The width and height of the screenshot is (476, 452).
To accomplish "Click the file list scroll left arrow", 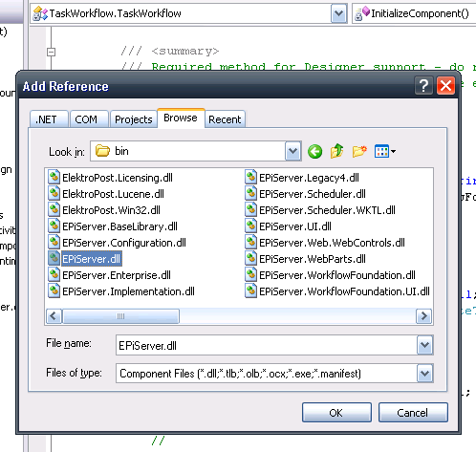I will tap(54, 316).
